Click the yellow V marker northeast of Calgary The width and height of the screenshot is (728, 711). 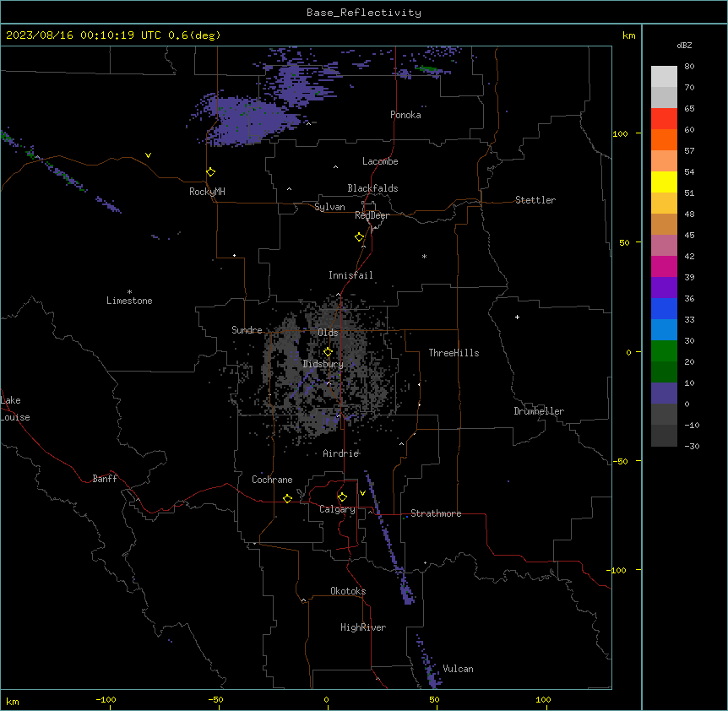click(362, 493)
